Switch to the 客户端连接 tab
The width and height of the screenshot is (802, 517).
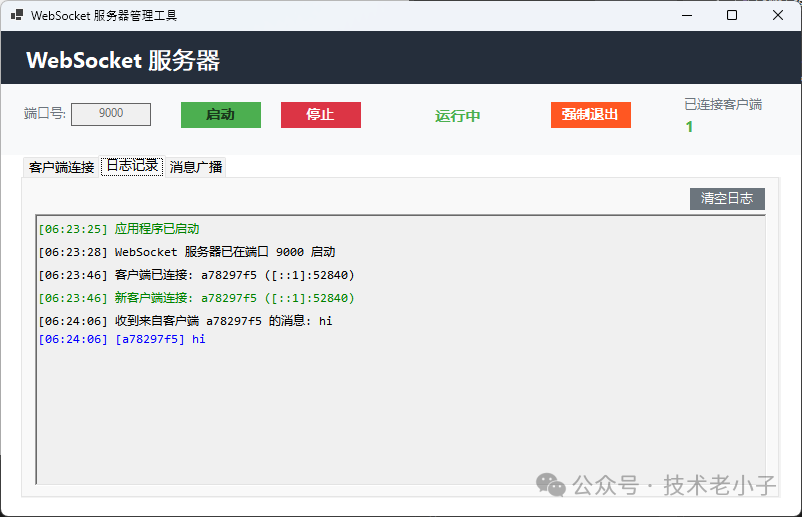(61, 167)
